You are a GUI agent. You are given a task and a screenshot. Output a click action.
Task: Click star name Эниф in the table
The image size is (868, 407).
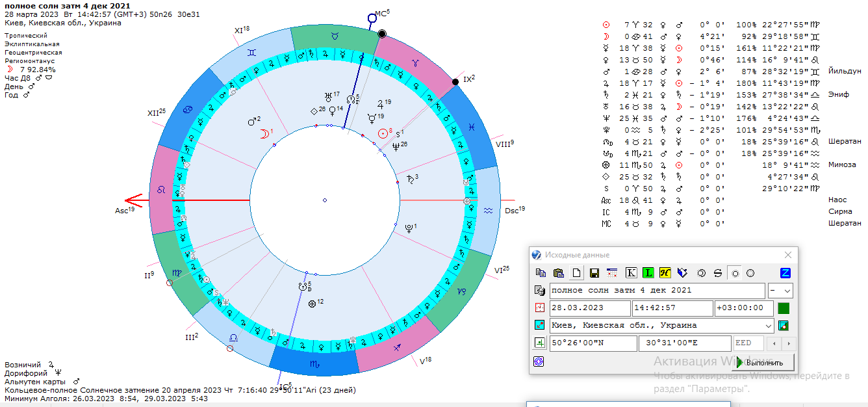(x=839, y=94)
